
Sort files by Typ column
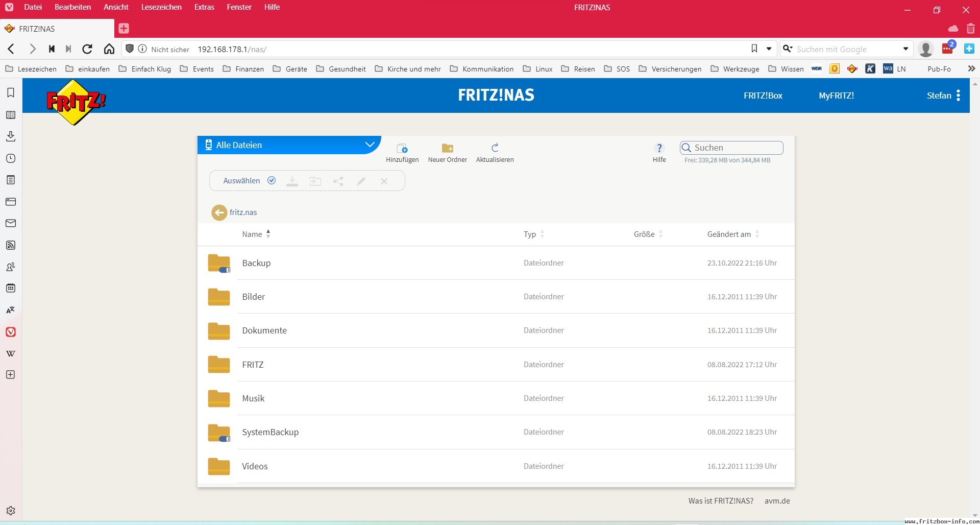coord(534,234)
